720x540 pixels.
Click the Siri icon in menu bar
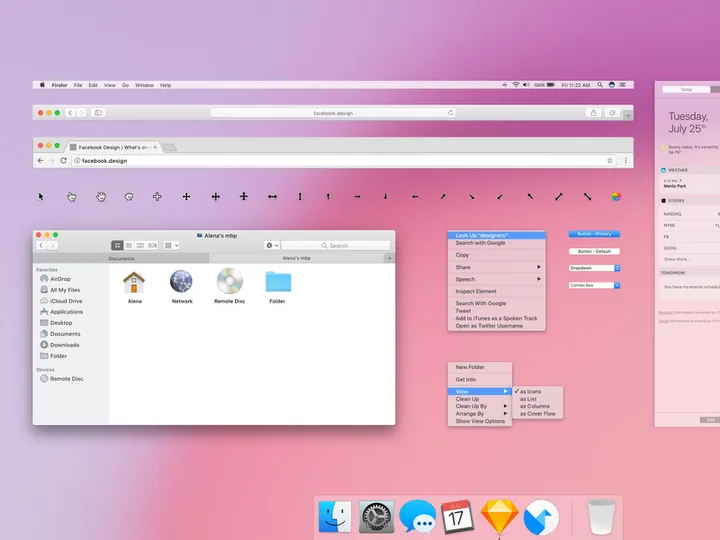point(612,85)
